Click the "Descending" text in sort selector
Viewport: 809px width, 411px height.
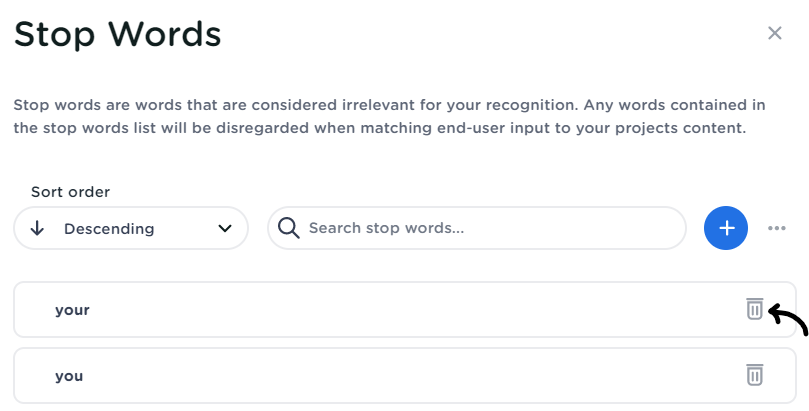point(109,229)
